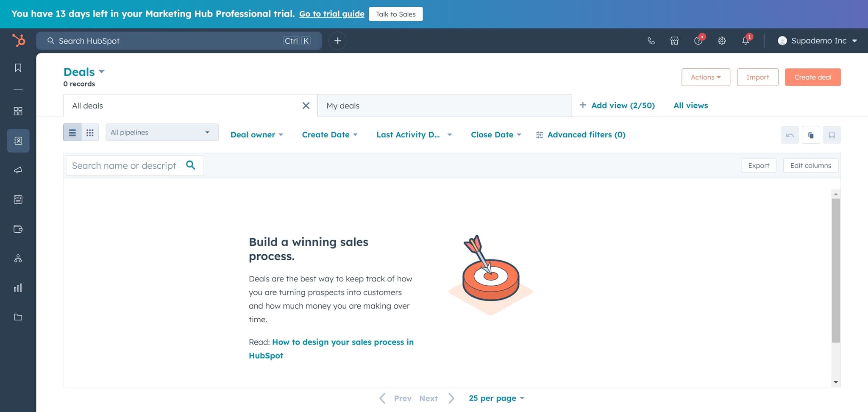Open the HubSpot Marketplace icon
868x412 pixels.
point(674,41)
